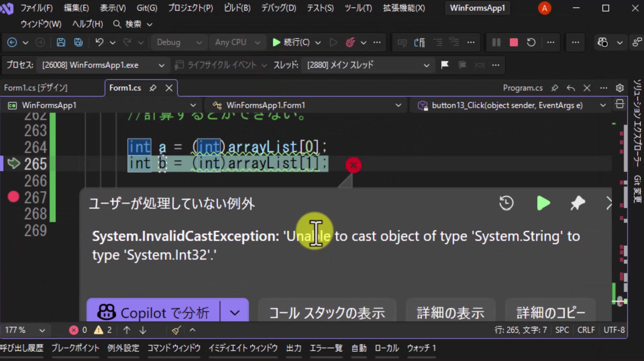This screenshot has height=361, width=644.
Task: Toggle the breakpoint on line 267
Action: (x=13, y=197)
